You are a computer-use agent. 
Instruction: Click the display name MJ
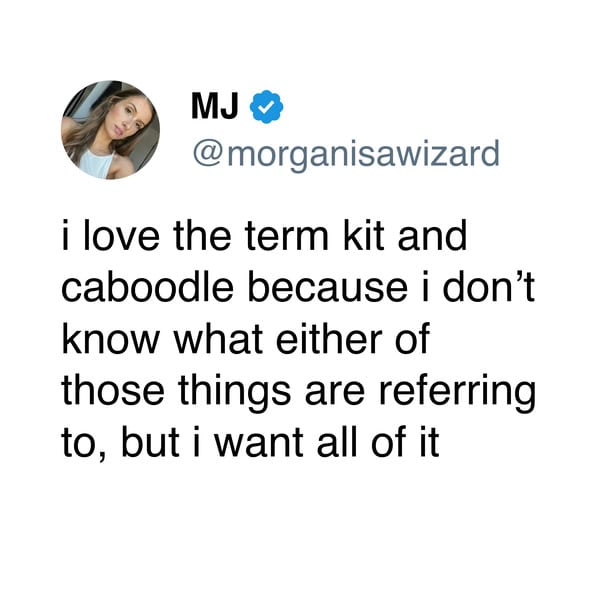pyautogui.click(x=215, y=106)
